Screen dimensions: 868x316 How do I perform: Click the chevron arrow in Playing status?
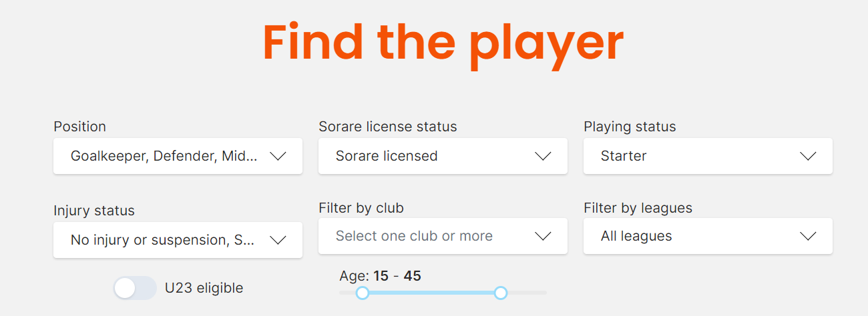click(808, 156)
